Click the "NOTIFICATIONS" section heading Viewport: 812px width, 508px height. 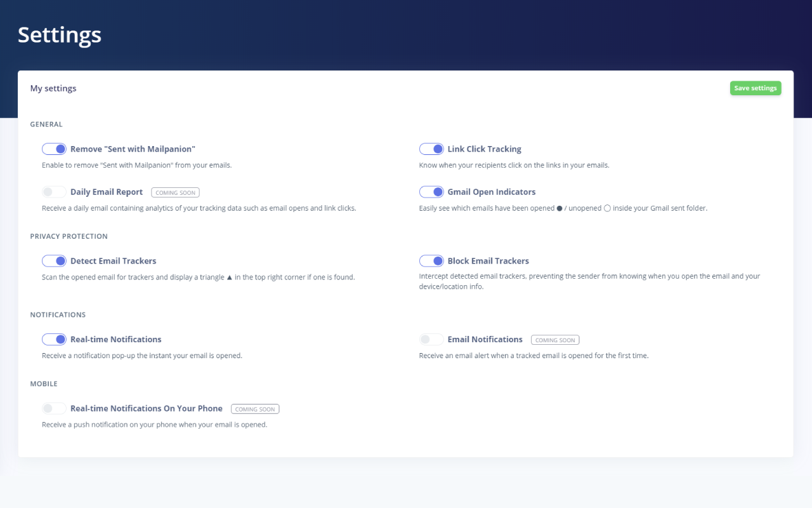(x=58, y=315)
